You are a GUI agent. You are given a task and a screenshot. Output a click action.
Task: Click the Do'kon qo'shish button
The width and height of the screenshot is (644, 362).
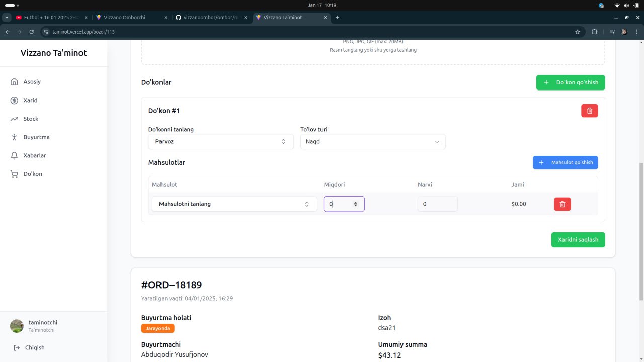tap(570, 82)
